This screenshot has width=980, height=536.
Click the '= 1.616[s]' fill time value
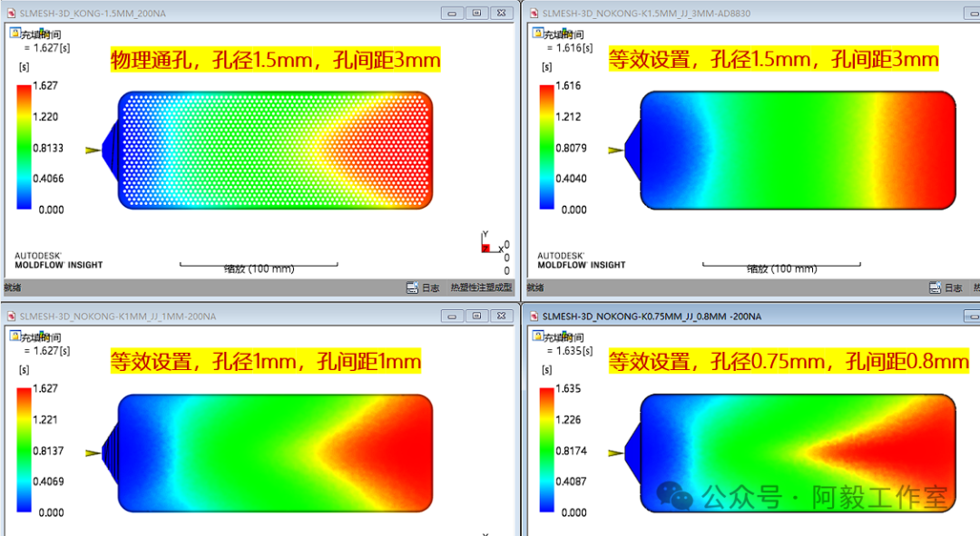(x=569, y=48)
